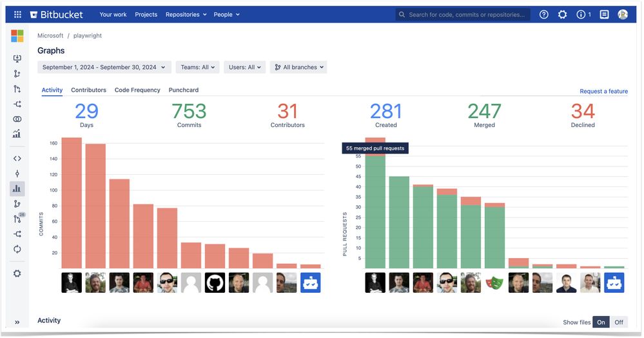Click the line chart sidebar icon
644x338 pixels.
(x=17, y=134)
